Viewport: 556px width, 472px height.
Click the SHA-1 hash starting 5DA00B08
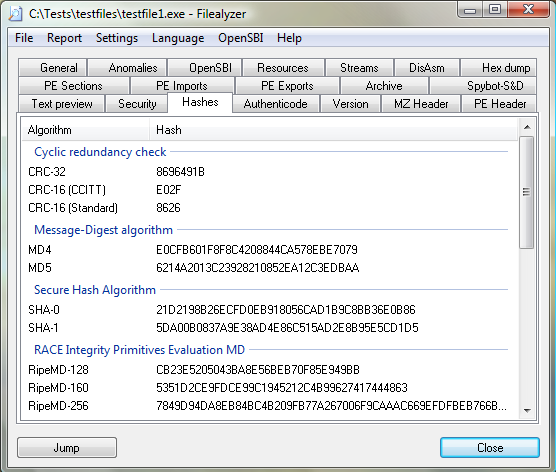pos(287,328)
